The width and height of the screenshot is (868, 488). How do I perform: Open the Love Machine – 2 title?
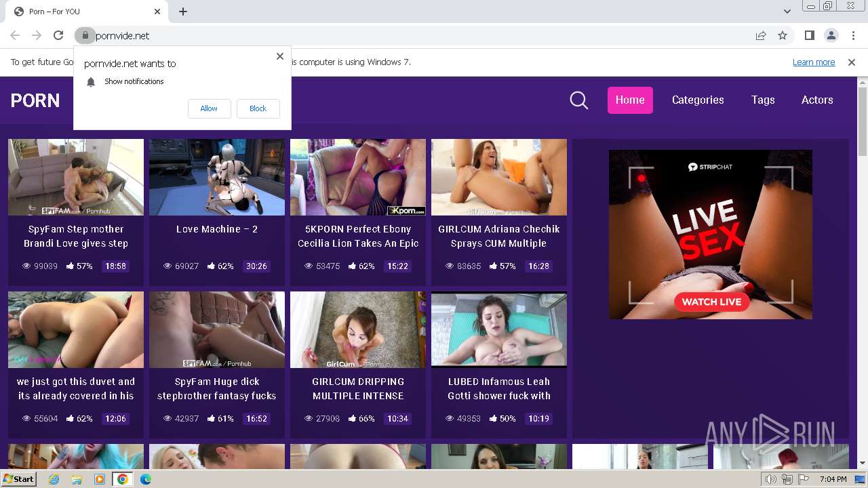[217, 229]
